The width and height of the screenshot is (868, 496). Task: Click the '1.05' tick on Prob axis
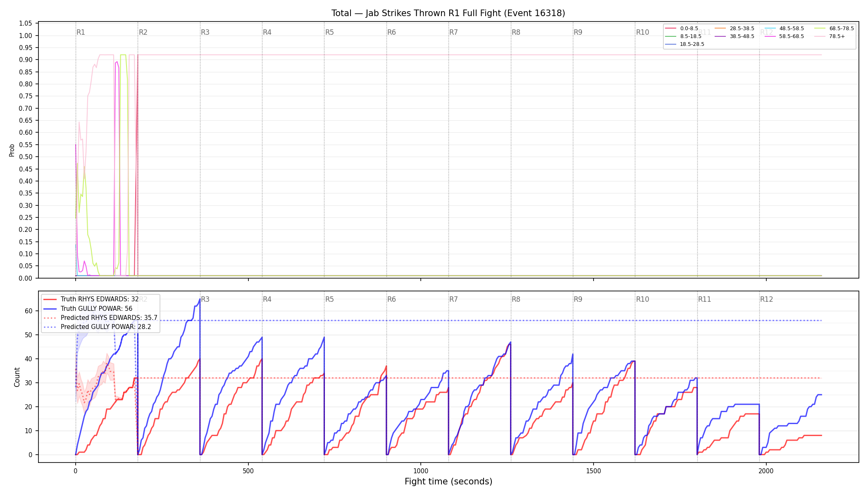click(x=26, y=24)
